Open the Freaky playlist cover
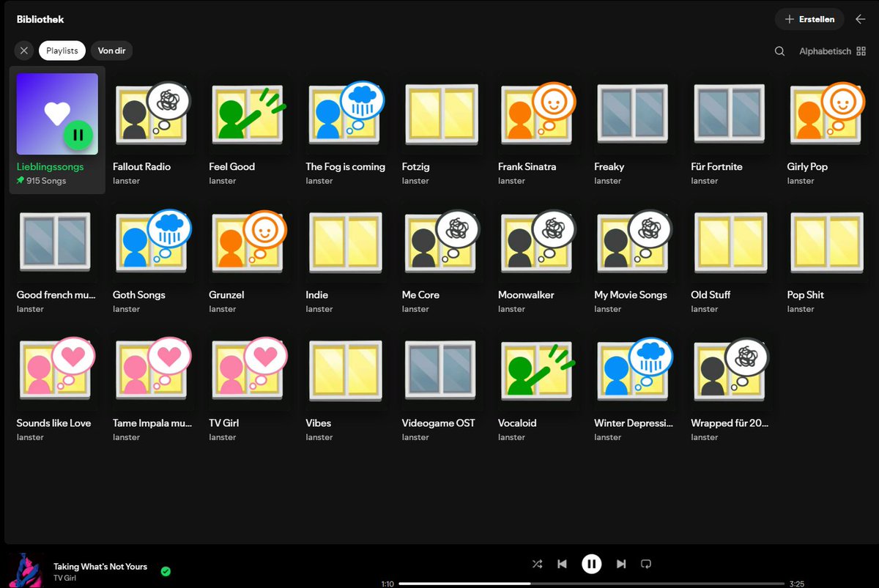The image size is (879, 588). click(x=634, y=113)
